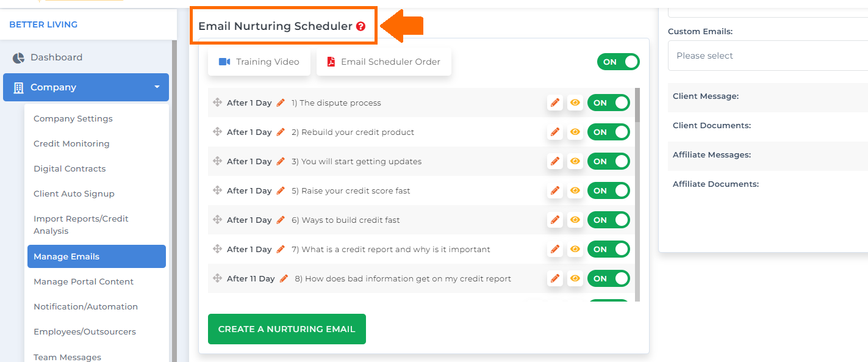Screen dimensions: 868x362
Task: Edit the 'After 11 Day' delay pencil icon
Action: click(x=284, y=278)
